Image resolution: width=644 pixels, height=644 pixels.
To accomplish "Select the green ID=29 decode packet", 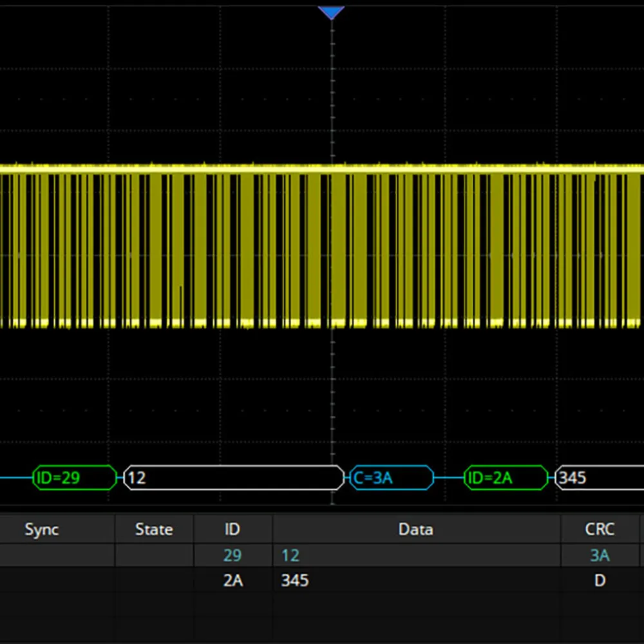I will pos(75,478).
